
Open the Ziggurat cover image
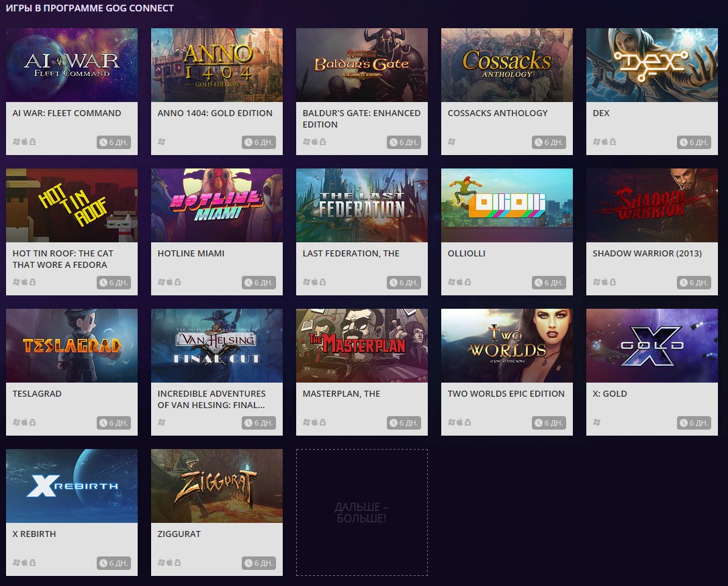coord(217,486)
